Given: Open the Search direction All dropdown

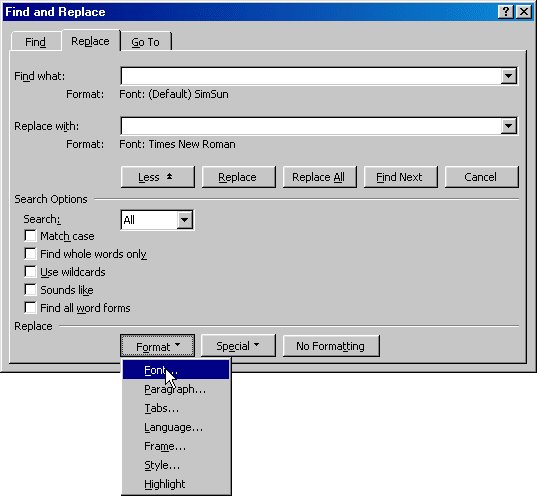Looking at the screenshot, I should click(x=185, y=220).
